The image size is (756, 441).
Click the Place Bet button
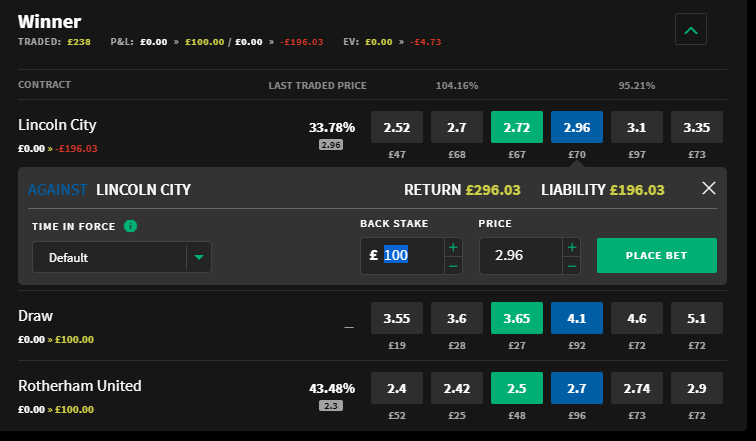(x=657, y=255)
